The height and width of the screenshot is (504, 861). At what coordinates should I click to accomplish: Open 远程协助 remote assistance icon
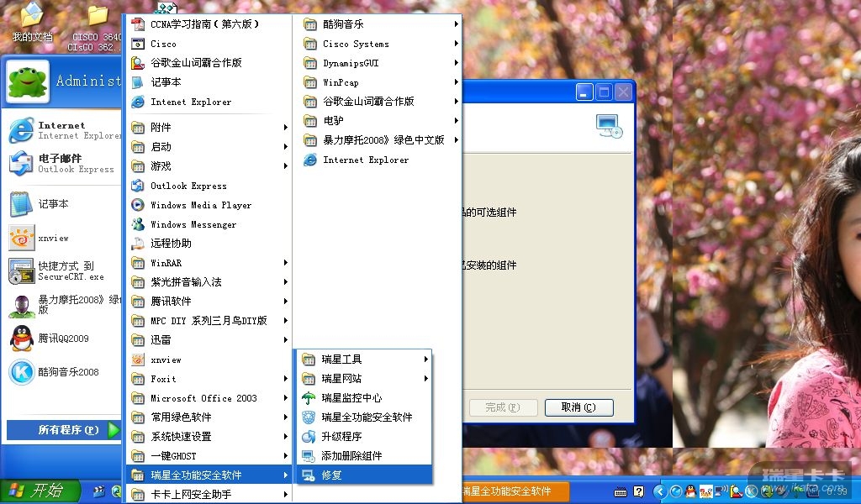[138, 244]
